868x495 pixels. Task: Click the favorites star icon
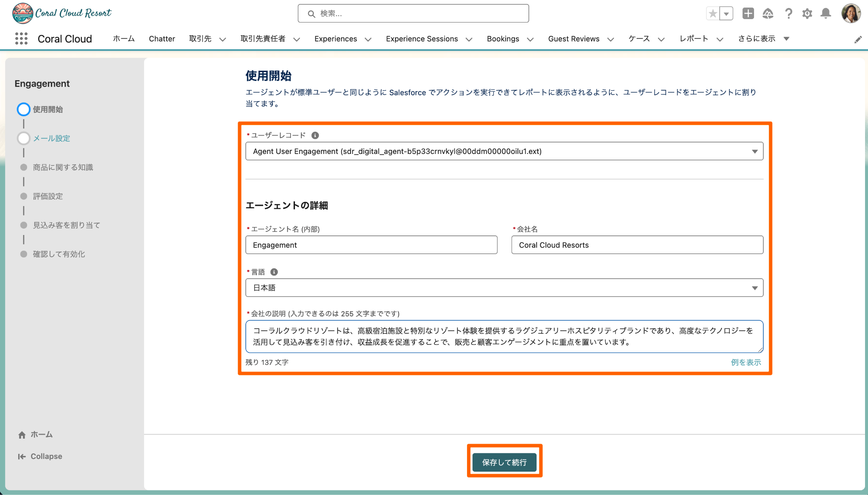coord(713,14)
